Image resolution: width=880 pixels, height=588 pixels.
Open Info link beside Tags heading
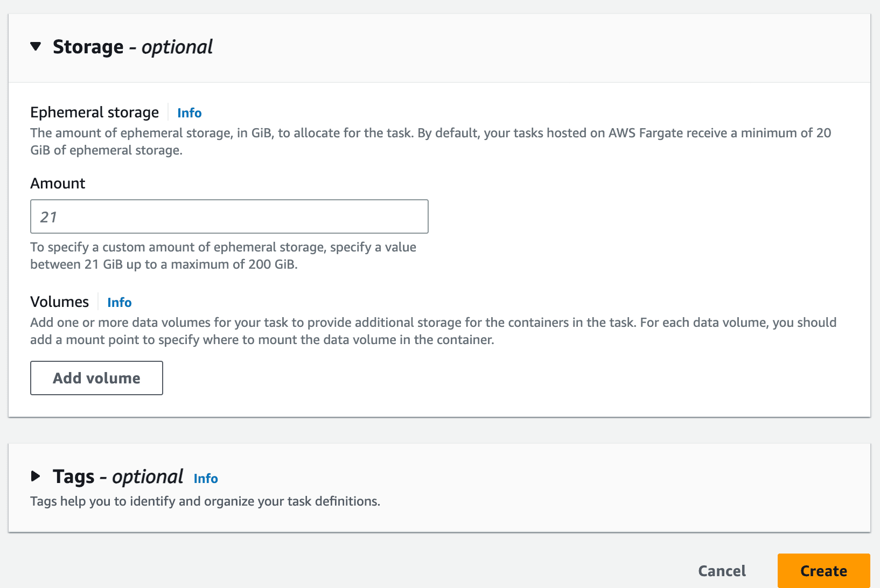coord(205,479)
